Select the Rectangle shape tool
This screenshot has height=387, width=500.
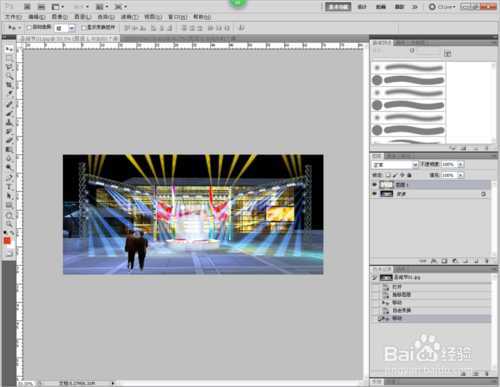9,205
